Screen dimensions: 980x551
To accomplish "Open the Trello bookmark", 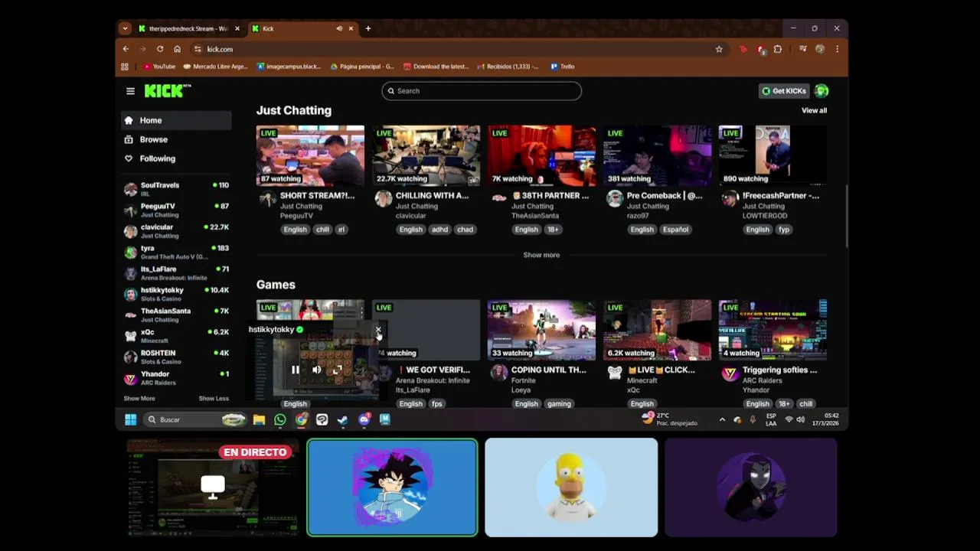I will pyautogui.click(x=562, y=67).
